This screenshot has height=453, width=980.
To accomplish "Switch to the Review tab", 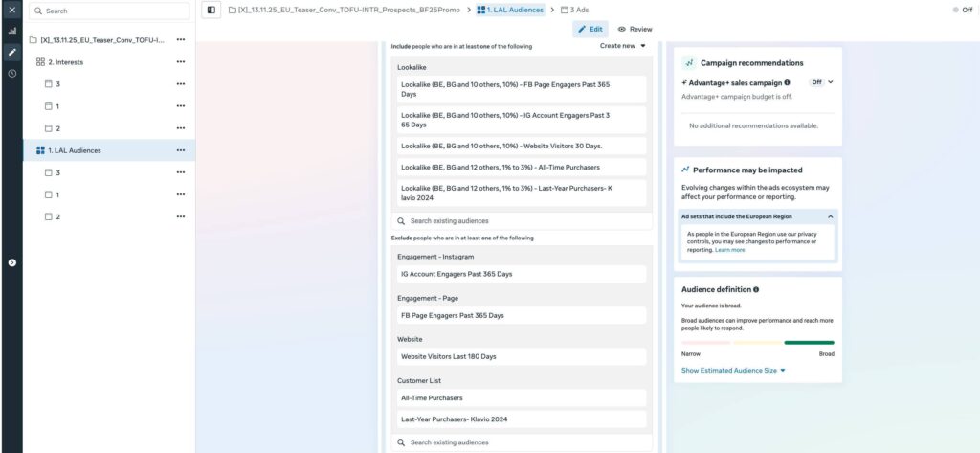I will [x=635, y=29].
